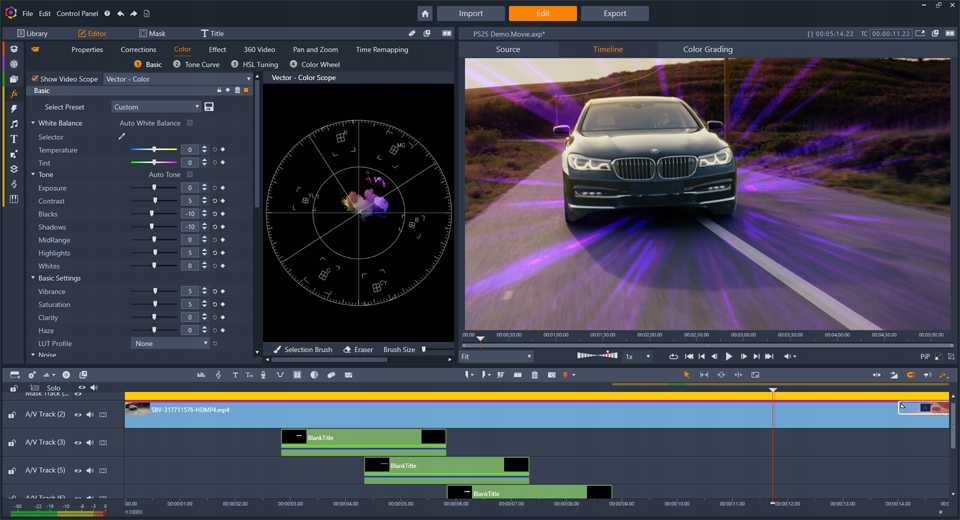Image resolution: width=960 pixels, height=520 pixels.
Task: Click the loop playback icon
Action: [x=673, y=356]
